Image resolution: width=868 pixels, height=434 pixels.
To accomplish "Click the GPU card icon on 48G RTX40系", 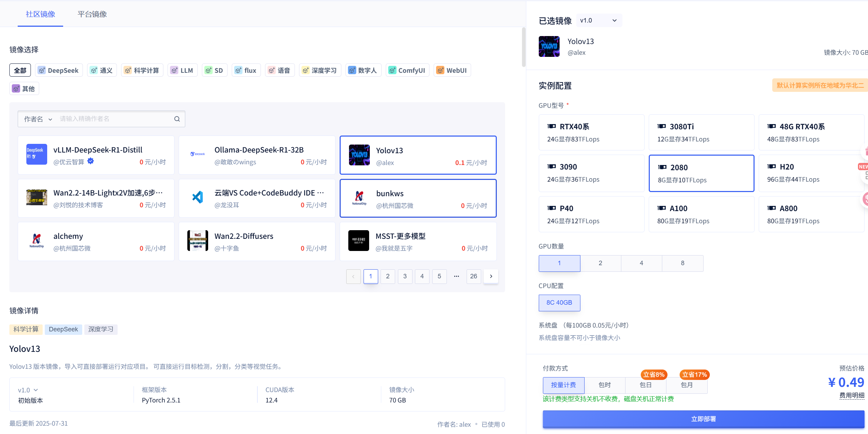I will 772,127.
